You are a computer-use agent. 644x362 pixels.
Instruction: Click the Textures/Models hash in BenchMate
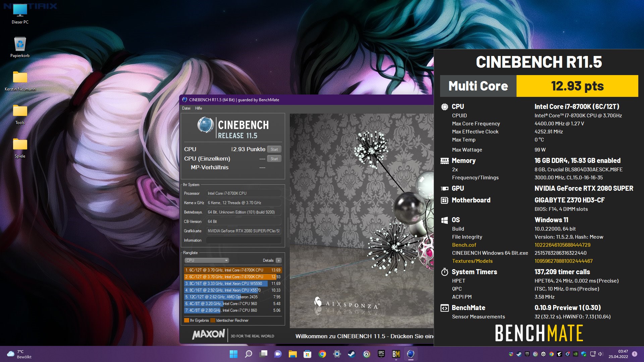click(563, 261)
